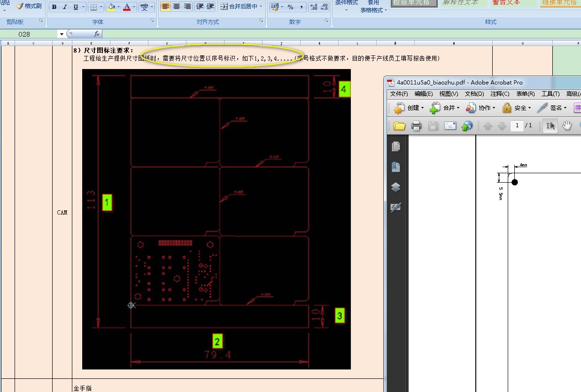Apply cell borders button
Viewport: 581px width, 392px height.
pos(93,7)
